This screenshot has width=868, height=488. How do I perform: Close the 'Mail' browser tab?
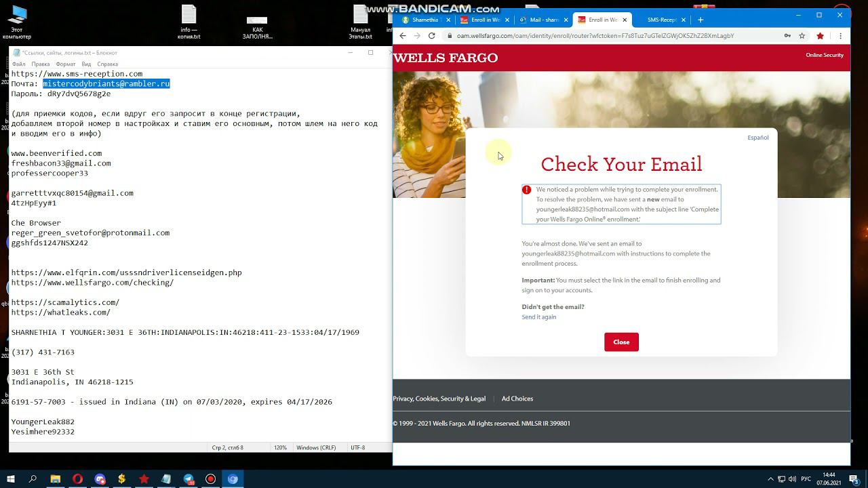point(566,20)
